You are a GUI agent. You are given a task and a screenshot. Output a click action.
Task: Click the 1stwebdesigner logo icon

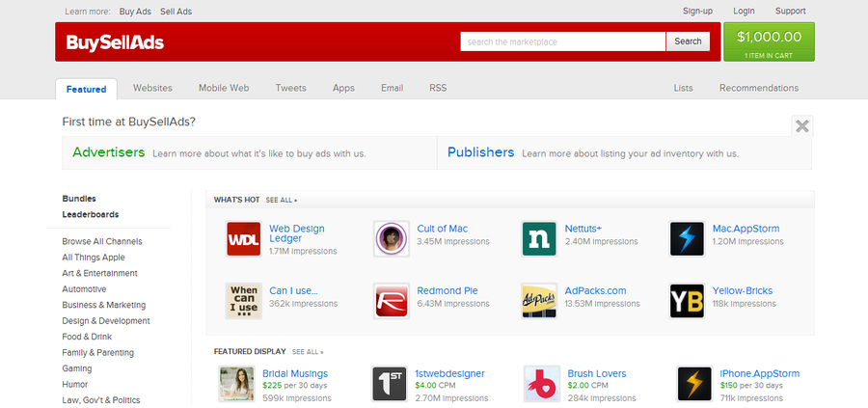(x=390, y=384)
